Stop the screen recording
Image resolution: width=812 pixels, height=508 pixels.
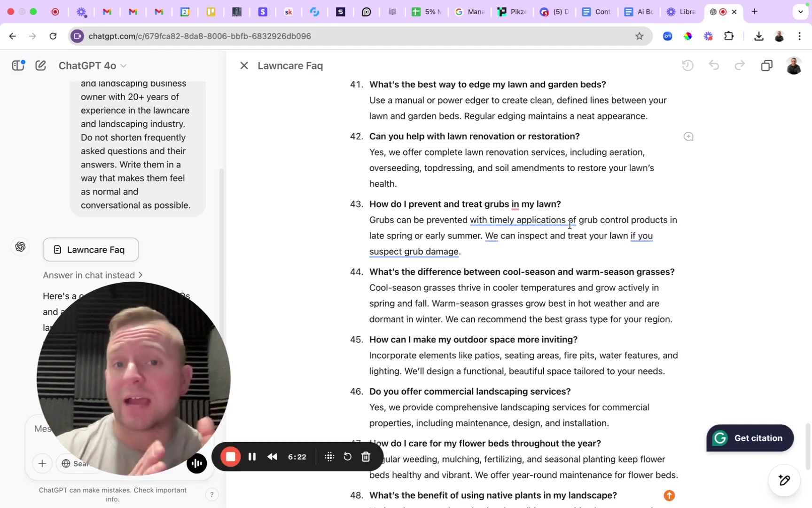tap(230, 457)
